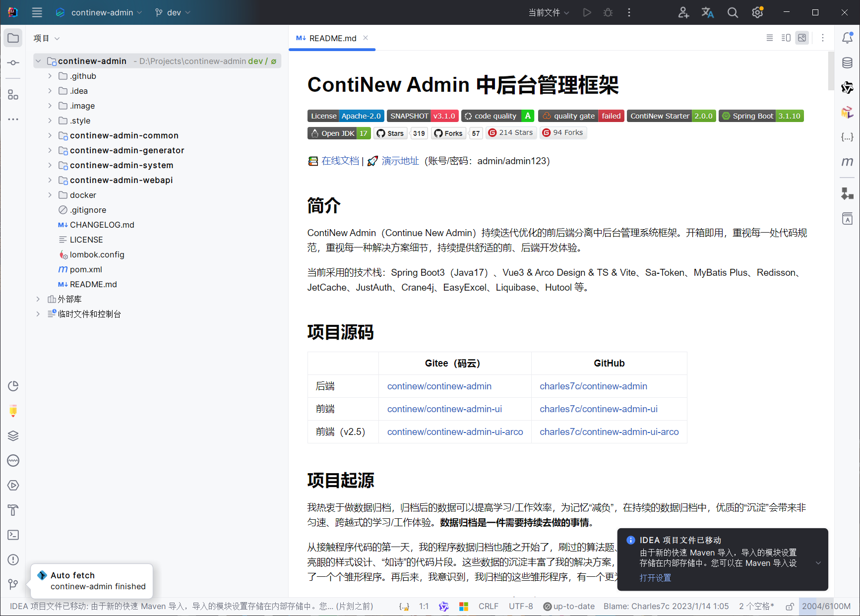Click the CRLF line separator widget
The image size is (860, 616).
tap(489, 606)
